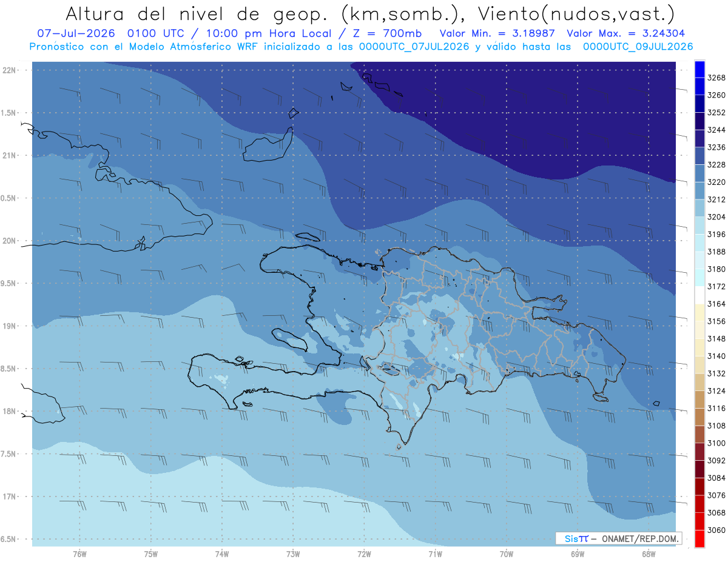Viewport: 728px width, 562px height.
Task: Pick the swatch between 3244 and 3236
Action: click(699, 138)
